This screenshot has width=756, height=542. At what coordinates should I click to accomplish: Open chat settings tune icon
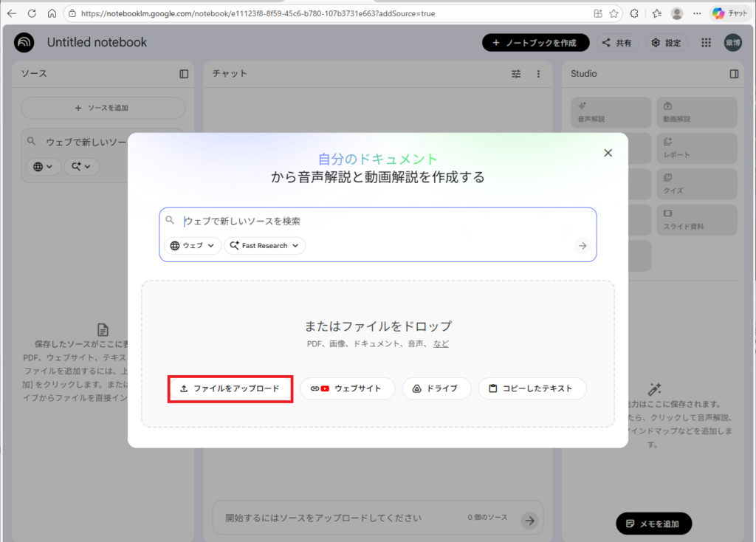pos(516,74)
